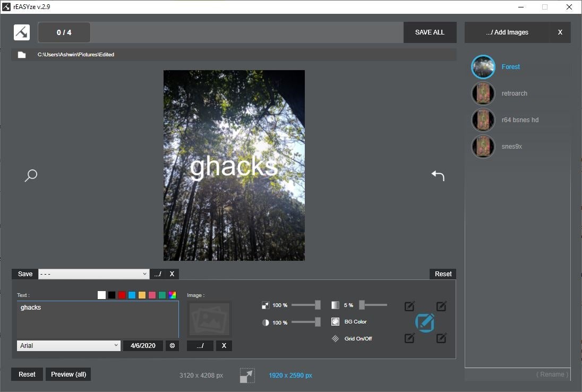The image size is (582, 392).
Task: Click the opacity 100 % slider beside the half-circle
Action: tap(306, 322)
